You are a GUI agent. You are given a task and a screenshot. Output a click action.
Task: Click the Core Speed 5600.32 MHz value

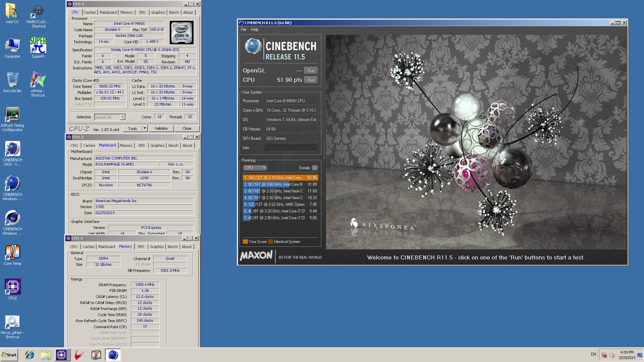pyautogui.click(x=110, y=86)
